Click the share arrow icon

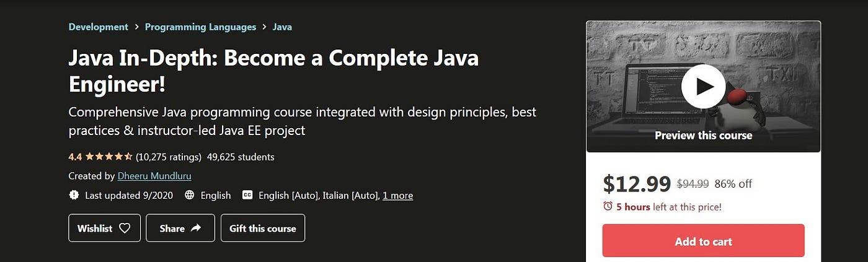(x=196, y=229)
